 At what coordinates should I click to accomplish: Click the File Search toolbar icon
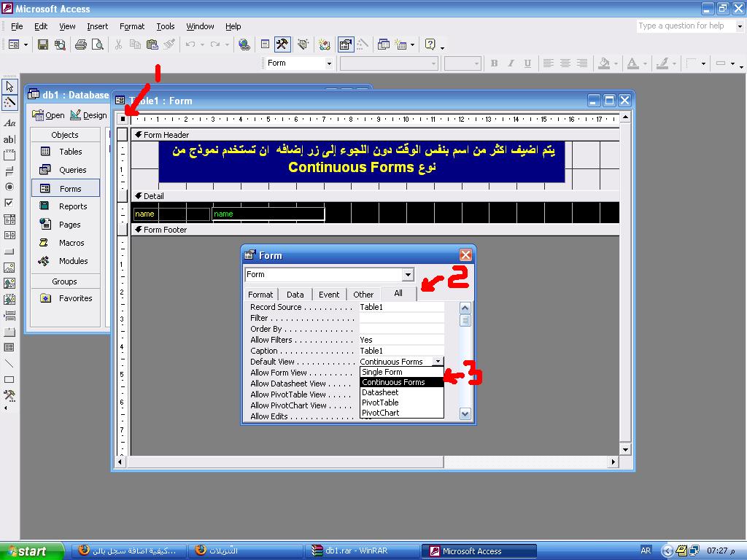coord(60,44)
